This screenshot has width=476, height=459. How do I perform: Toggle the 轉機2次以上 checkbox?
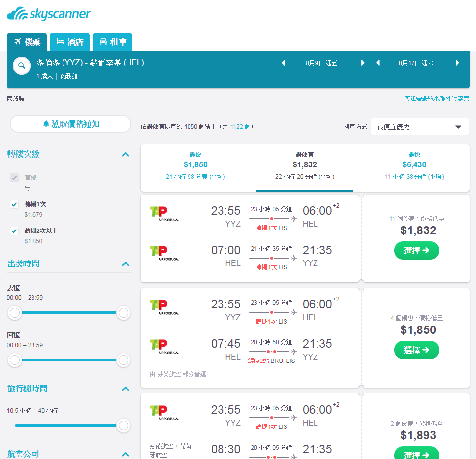pos(14,231)
